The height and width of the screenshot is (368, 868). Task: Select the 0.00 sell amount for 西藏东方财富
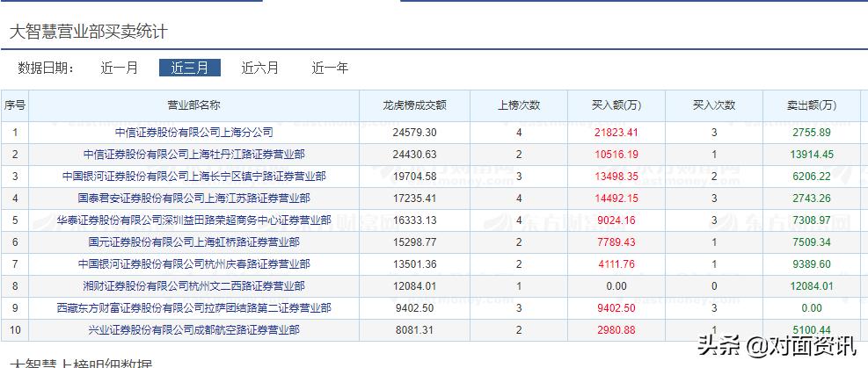(812, 307)
